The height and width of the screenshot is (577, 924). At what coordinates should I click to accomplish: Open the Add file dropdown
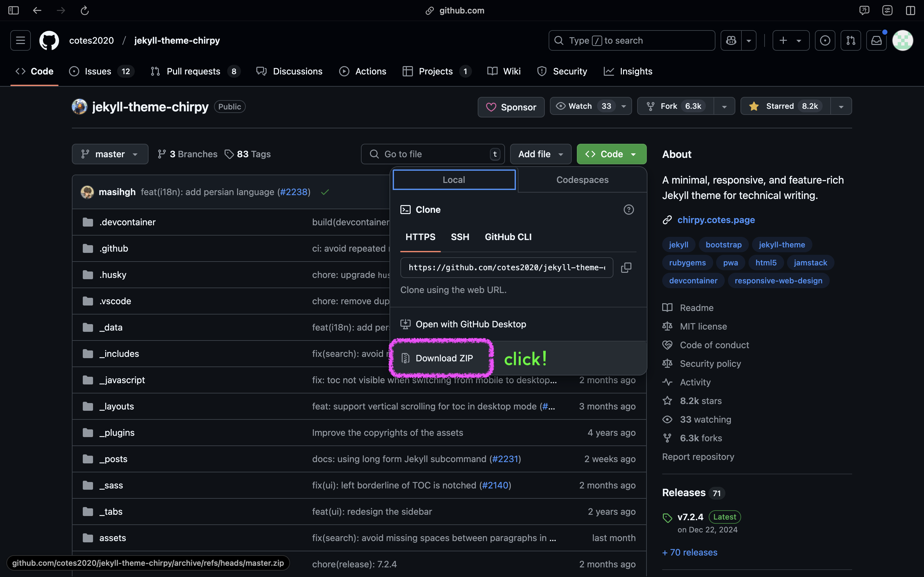pos(541,154)
